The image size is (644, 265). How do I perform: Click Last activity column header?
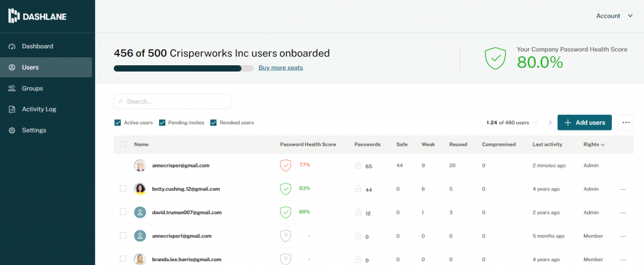pyautogui.click(x=547, y=144)
